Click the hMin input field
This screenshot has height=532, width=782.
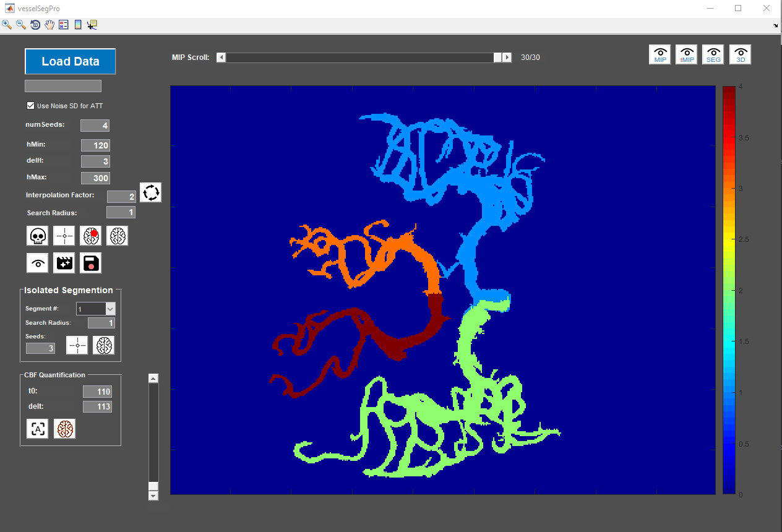click(95, 145)
